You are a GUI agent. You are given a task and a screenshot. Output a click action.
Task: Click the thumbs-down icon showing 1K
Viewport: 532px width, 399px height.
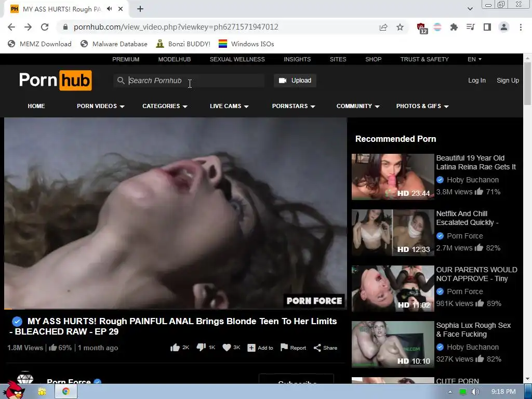[x=201, y=348]
